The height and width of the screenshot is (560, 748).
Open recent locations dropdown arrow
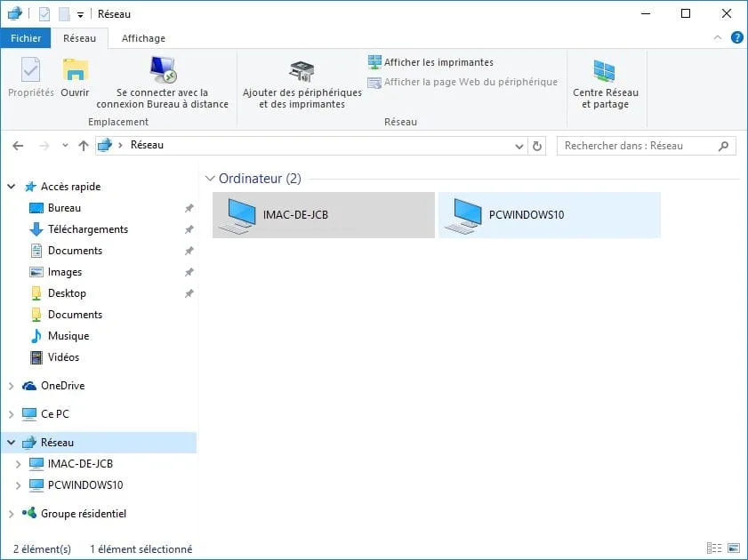(x=65, y=146)
